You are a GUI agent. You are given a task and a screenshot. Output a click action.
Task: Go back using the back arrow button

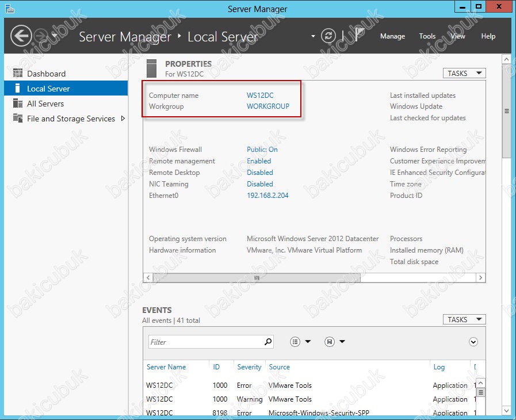coord(21,36)
